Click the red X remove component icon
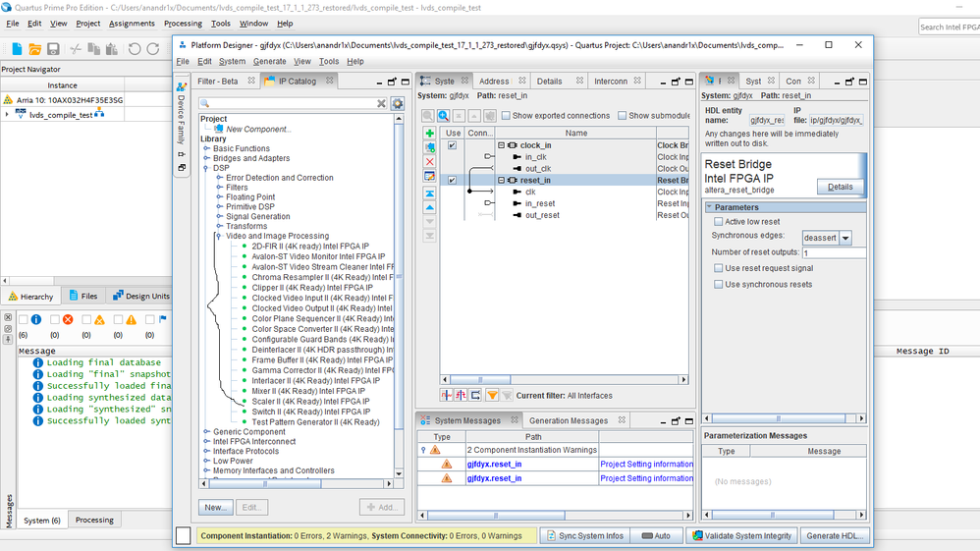The image size is (980, 551). [430, 161]
